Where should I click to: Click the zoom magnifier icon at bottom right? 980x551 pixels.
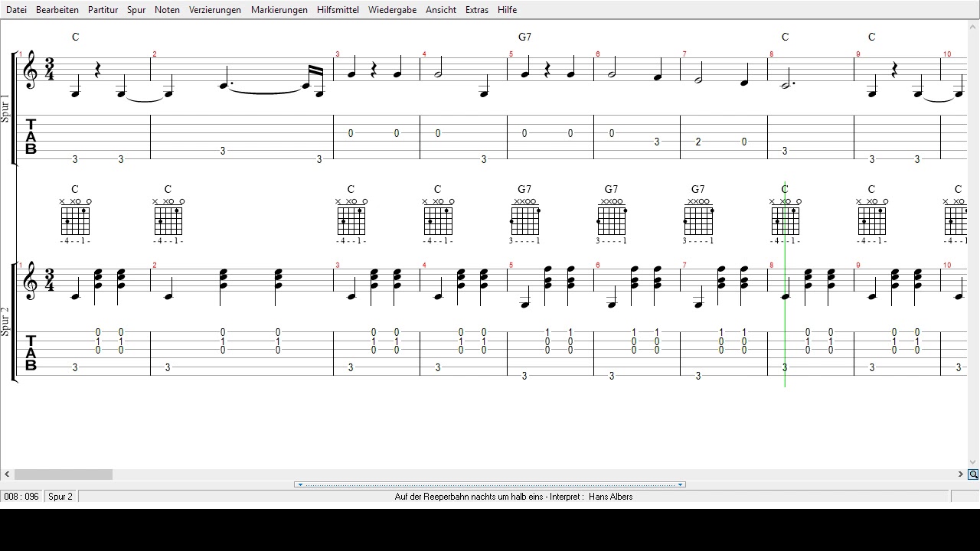pyautogui.click(x=973, y=474)
